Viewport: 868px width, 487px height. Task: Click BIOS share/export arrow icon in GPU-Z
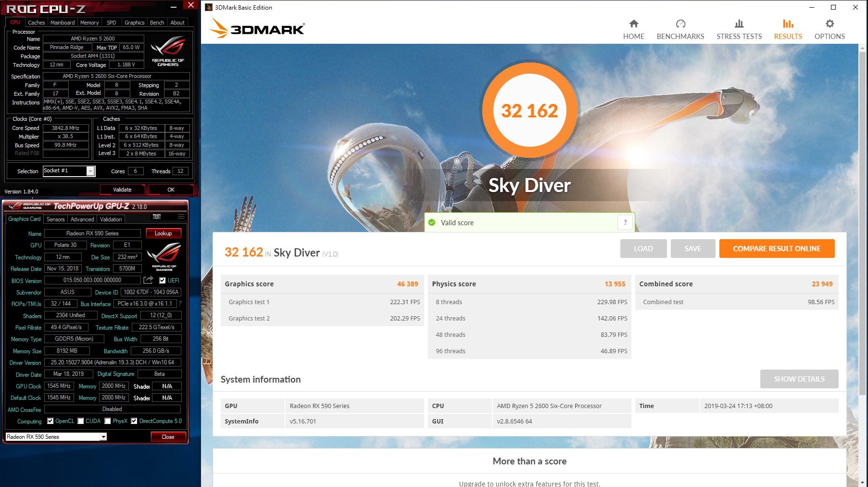click(x=149, y=280)
